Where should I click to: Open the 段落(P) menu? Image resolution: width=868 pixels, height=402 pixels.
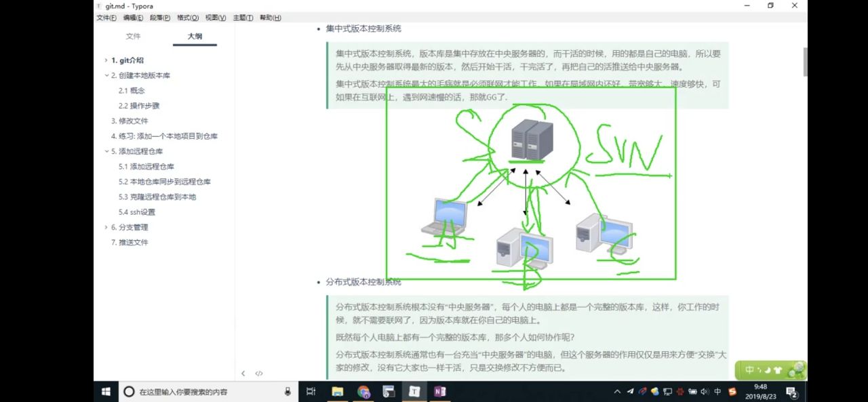(161, 18)
